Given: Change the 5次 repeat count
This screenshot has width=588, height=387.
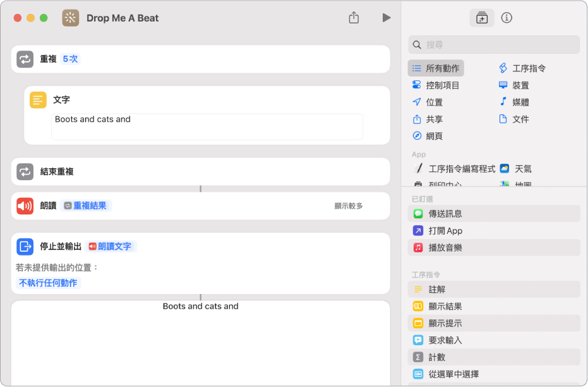Looking at the screenshot, I should pyautogui.click(x=71, y=59).
